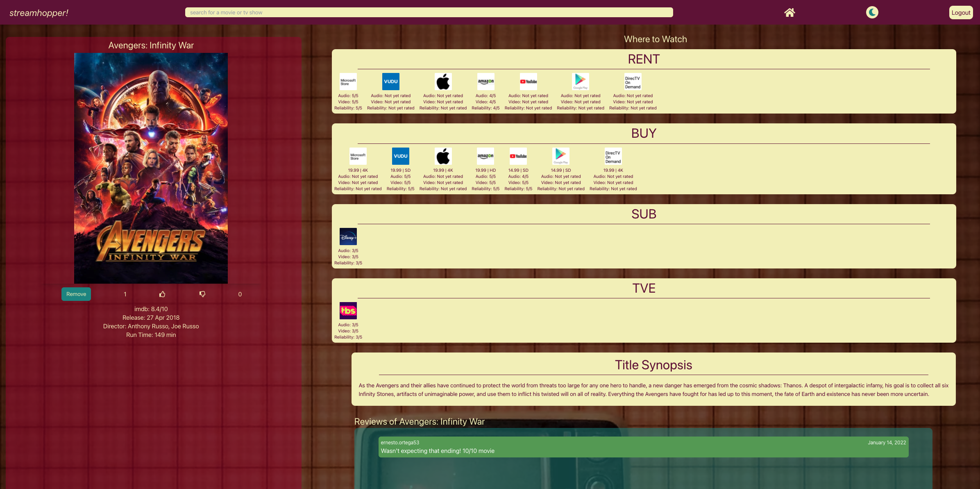
Task: Select DirecTV On Demand icon under BUY
Action: (x=613, y=156)
